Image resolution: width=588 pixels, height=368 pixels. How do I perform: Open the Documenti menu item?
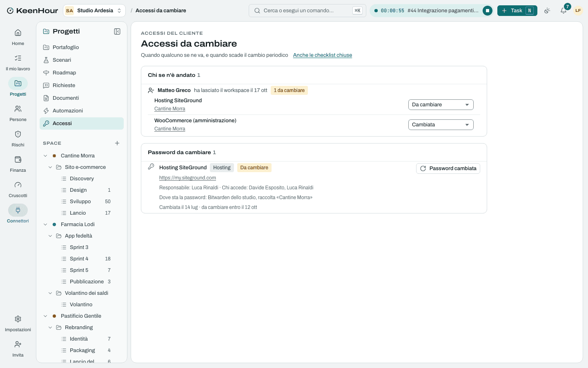pyautogui.click(x=82, y=98)
